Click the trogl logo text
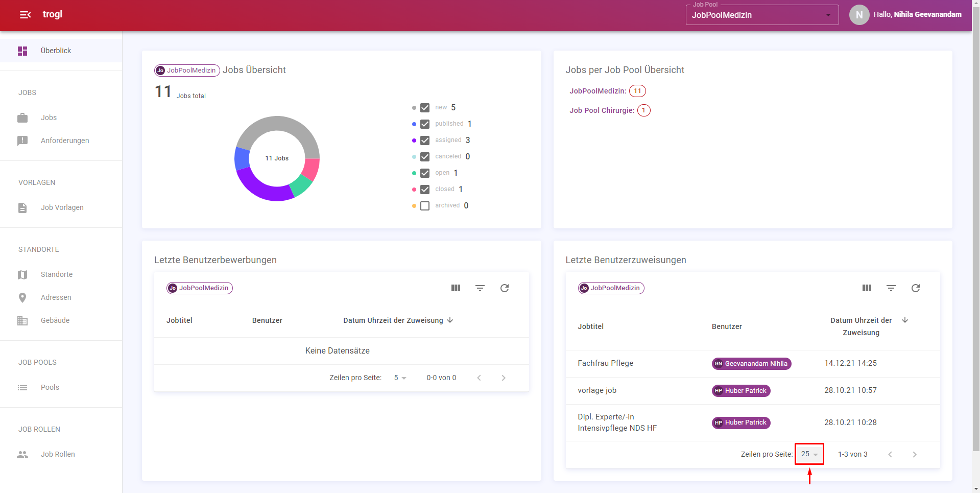The width and height of the screenshot is (980, 493). coord(53,14)
